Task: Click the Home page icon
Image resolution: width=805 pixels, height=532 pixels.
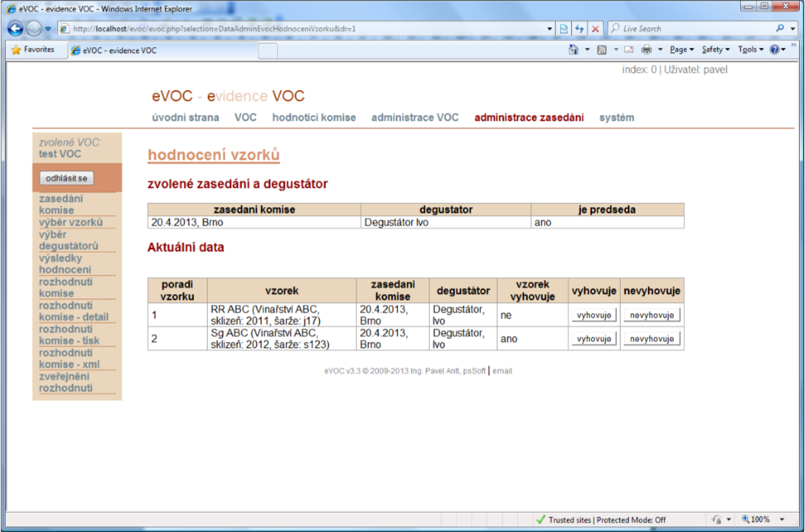Action: pos(574,50)
